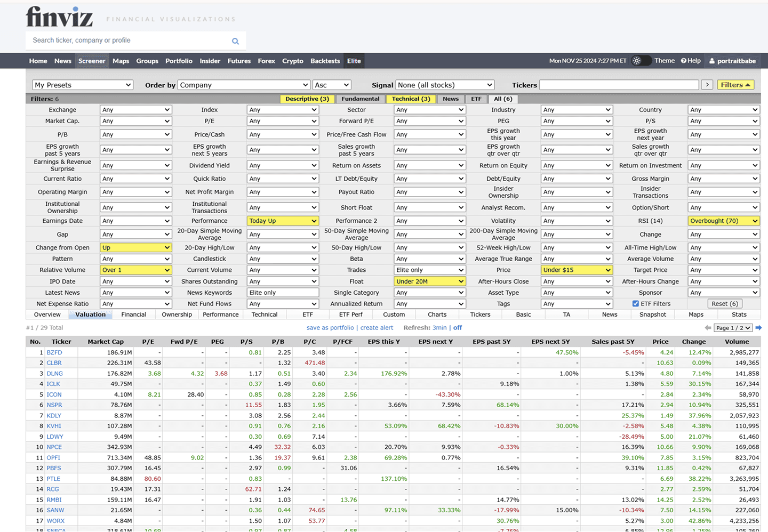Sort by Volume column header

coord(737,342)
